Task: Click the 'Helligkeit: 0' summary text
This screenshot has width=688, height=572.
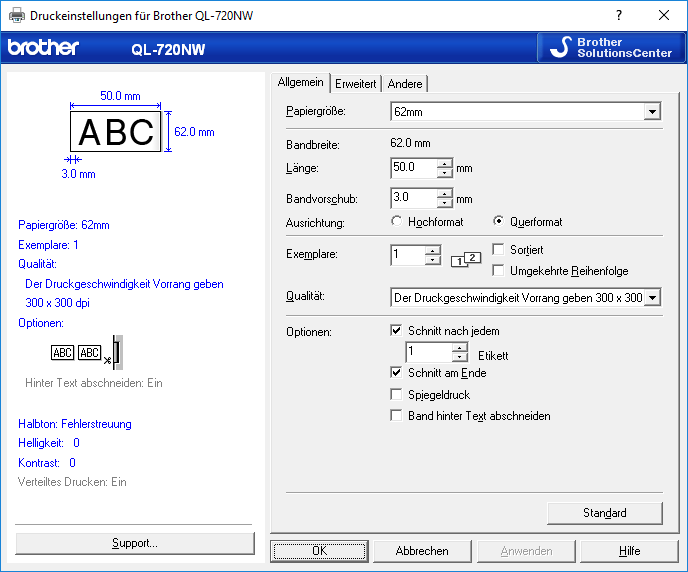Action: click(x=49, y=443)
